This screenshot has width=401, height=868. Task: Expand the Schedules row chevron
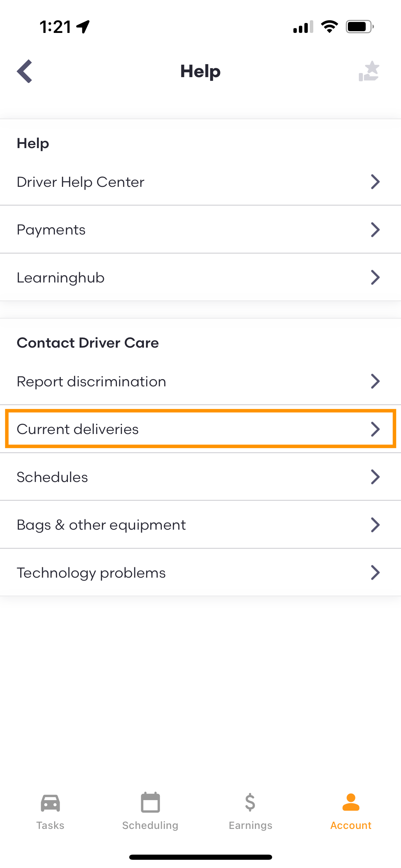[375, 477]
